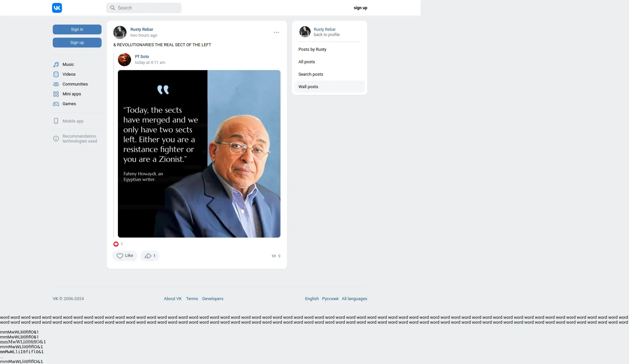Click the red heart reaction icon
Viewport: 629px width, 364px height.
click(116, 244)
